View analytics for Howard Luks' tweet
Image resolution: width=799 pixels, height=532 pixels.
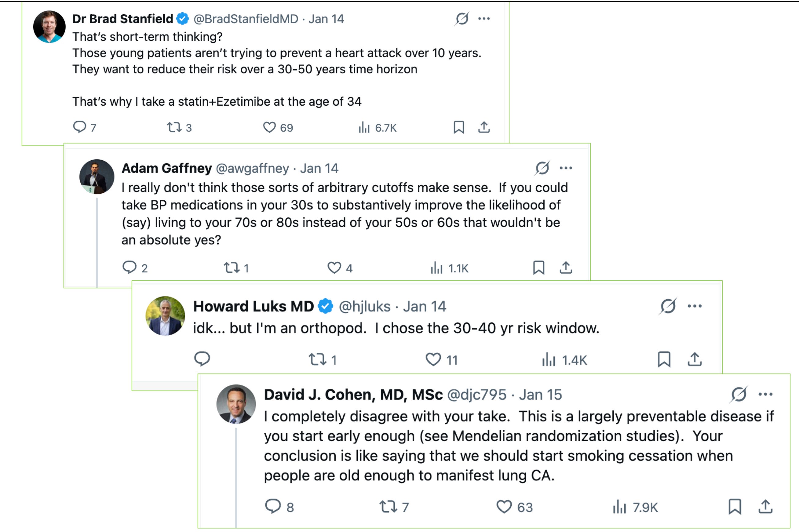point(564,360)
